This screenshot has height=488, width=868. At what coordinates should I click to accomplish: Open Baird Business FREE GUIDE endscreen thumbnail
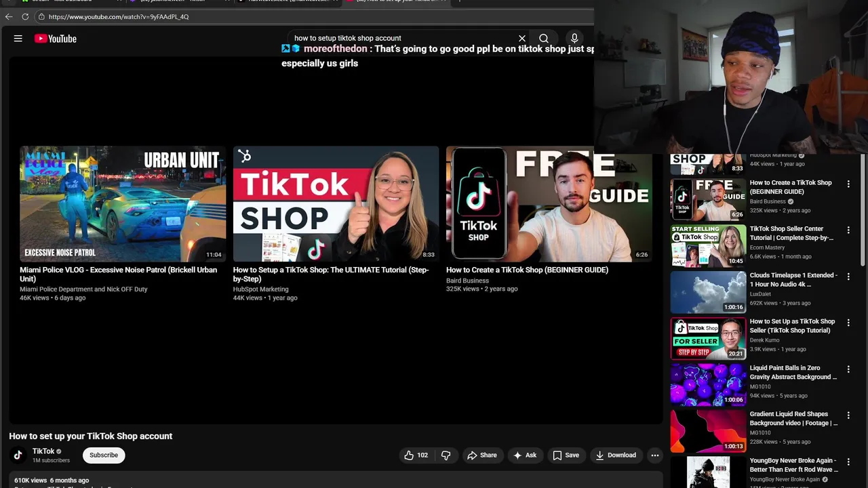click(549, 204)
